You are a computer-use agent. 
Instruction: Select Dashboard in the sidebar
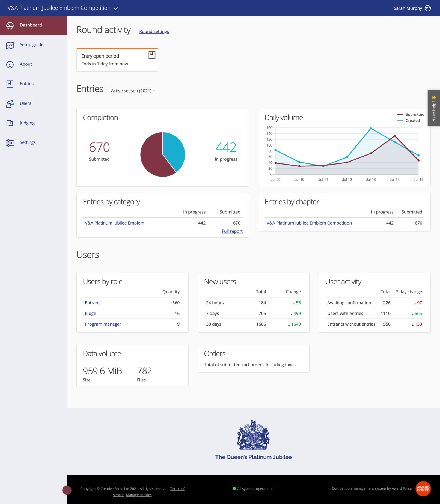click(x=34, y=25)
